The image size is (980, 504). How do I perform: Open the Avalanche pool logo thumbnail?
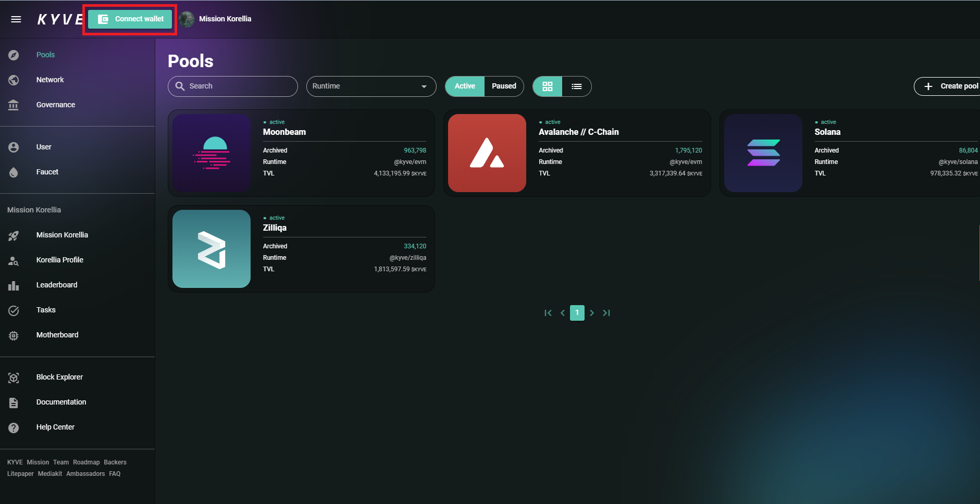click(487, 153)
